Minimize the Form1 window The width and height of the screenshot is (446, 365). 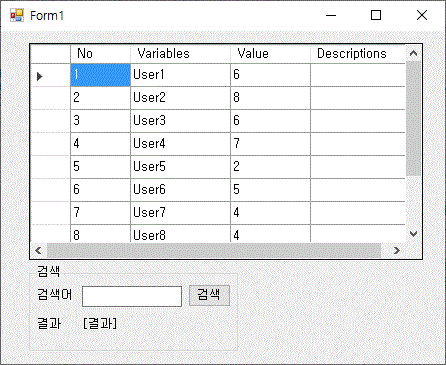[331, 15]
